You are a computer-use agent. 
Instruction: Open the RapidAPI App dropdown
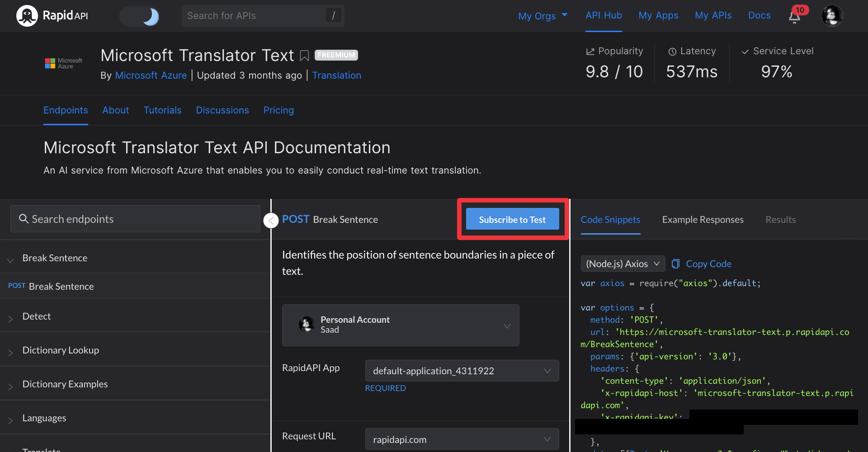[462, 371]
